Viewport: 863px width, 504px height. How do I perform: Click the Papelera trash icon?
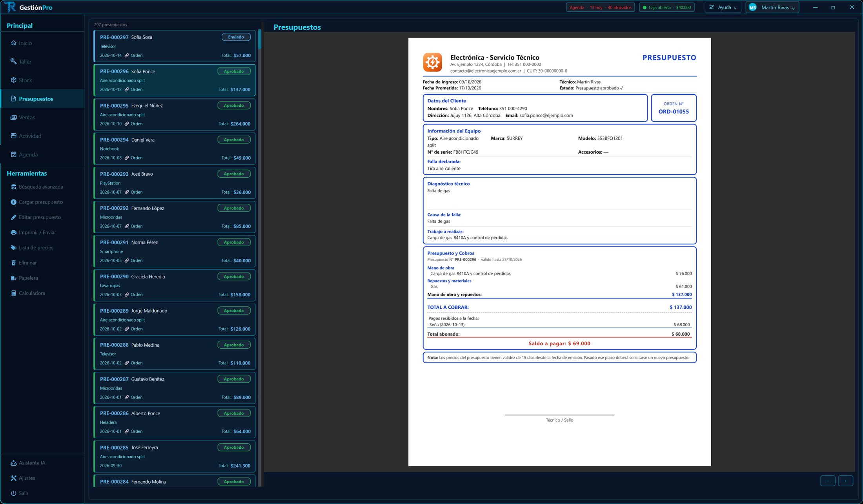13,278
